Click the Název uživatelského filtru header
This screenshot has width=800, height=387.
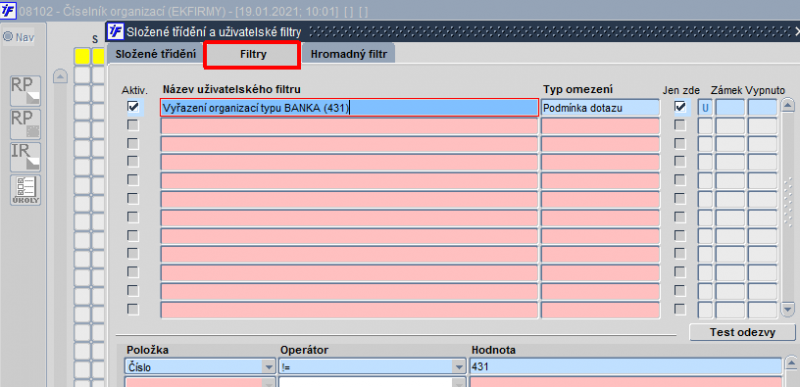[x=232, y=89]
